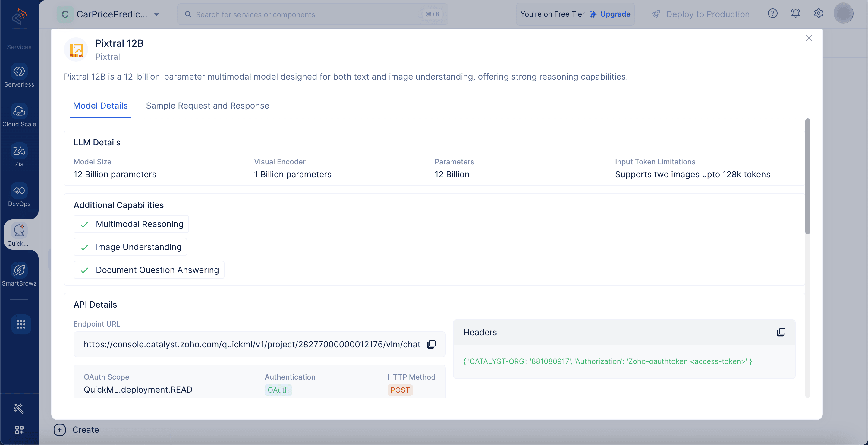Close the Pixtral 12B dialog
The height and width of the screenshot is (445, 868).
(809, 38)
